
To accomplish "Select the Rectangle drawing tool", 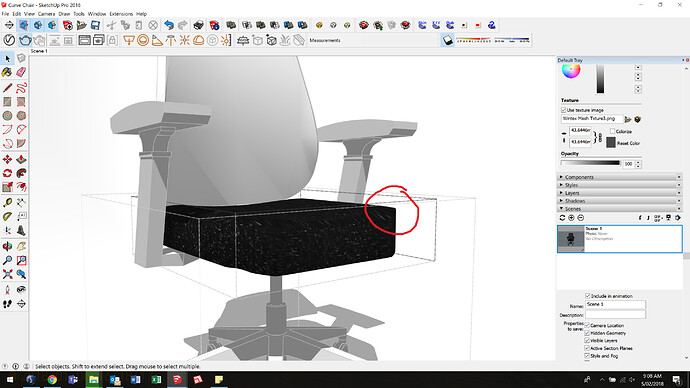I will [7, 102].
